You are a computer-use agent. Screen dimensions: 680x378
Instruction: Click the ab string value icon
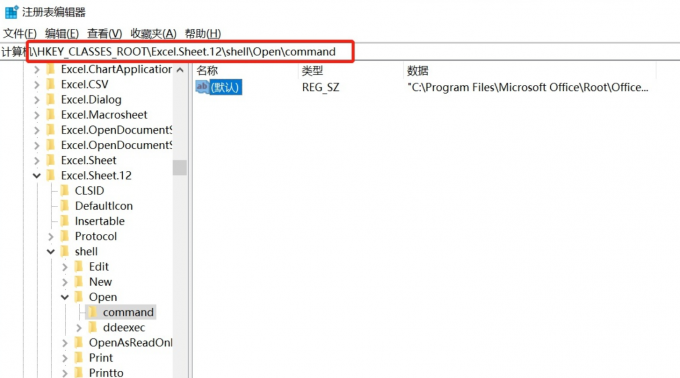click(x=202, y=87)
